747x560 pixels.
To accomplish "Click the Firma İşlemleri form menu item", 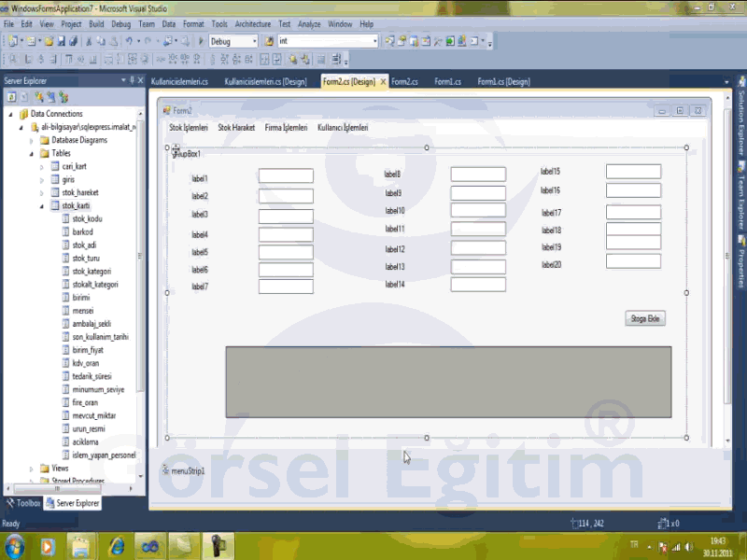I will click(x=286, y=128).
